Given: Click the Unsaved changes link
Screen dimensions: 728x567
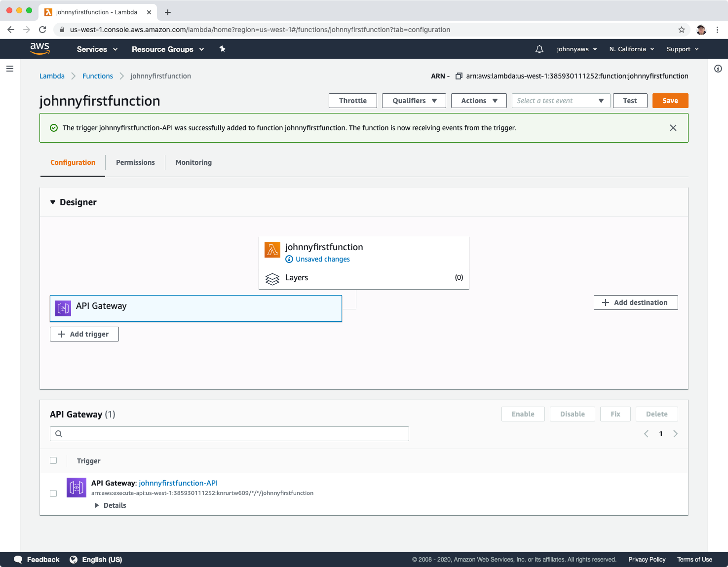Looking at the screenshot, I should [x=323, y=259].
